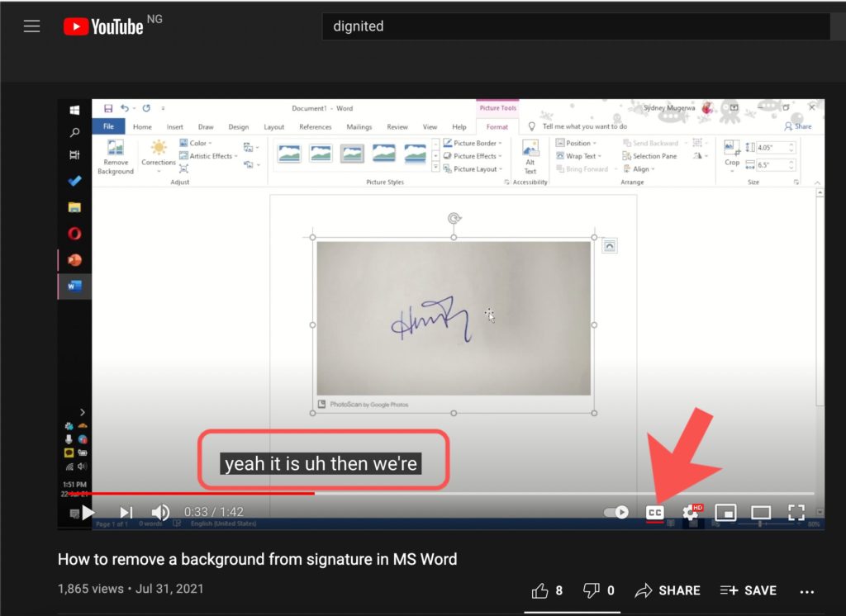Open the Picture Effects dropdown
The height and width of the screenshot is (616, 846).
473,156
